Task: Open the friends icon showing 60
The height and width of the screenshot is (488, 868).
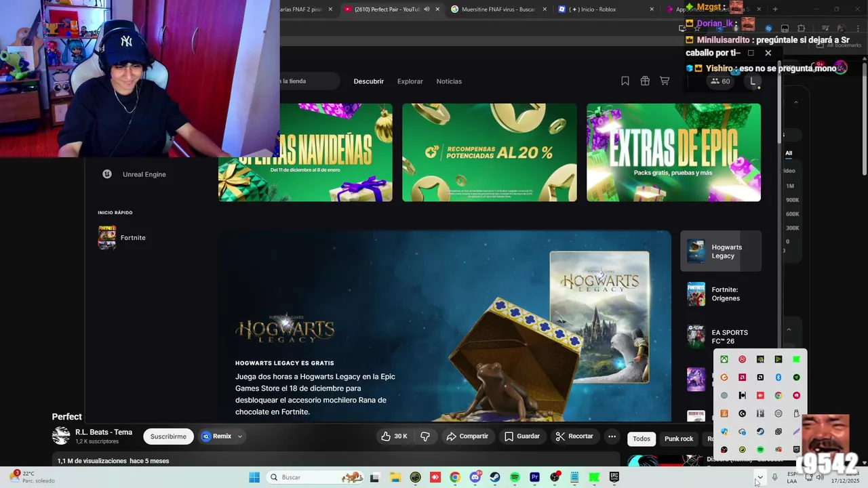Action: pos(720,81)
